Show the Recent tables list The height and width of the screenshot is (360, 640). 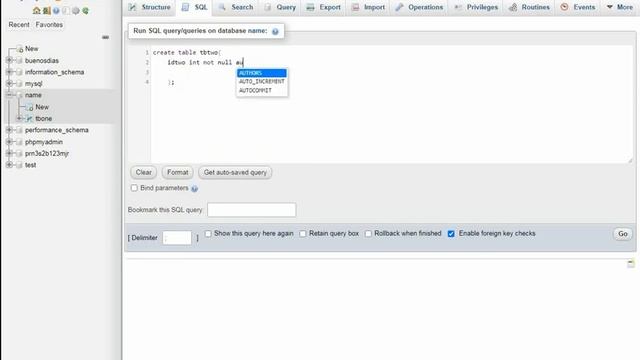pos(19,25)
